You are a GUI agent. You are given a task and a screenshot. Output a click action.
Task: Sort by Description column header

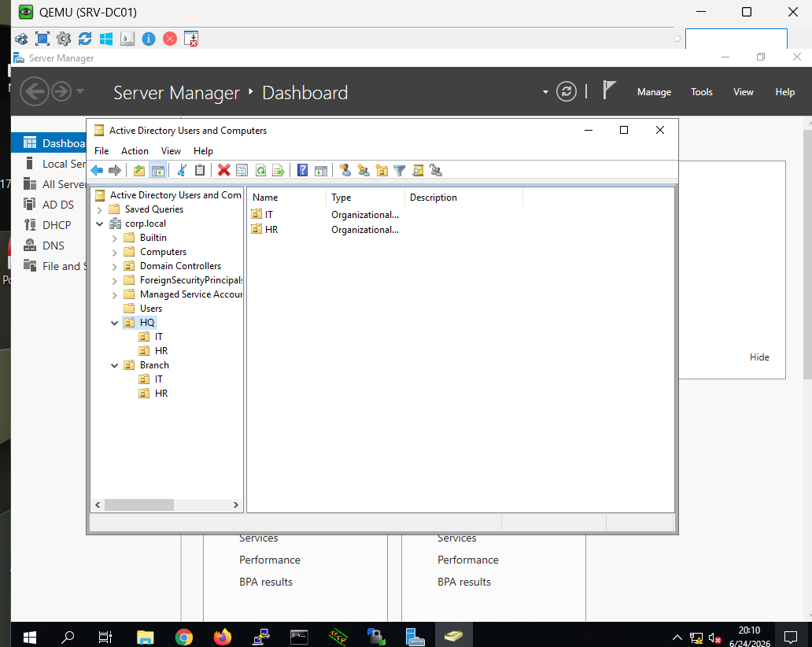point(463,198)
